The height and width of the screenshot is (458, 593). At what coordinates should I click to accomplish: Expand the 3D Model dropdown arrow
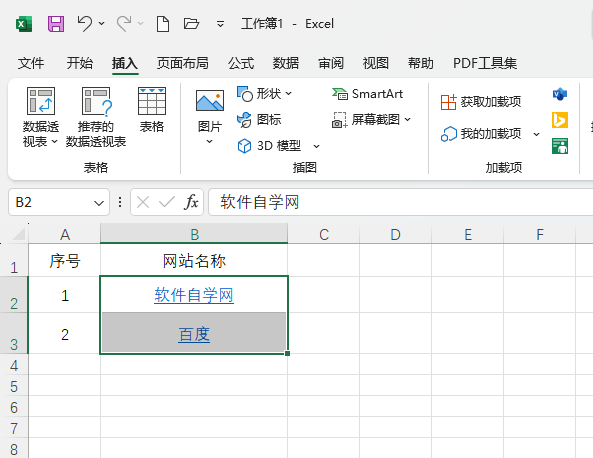coord(317,146)
